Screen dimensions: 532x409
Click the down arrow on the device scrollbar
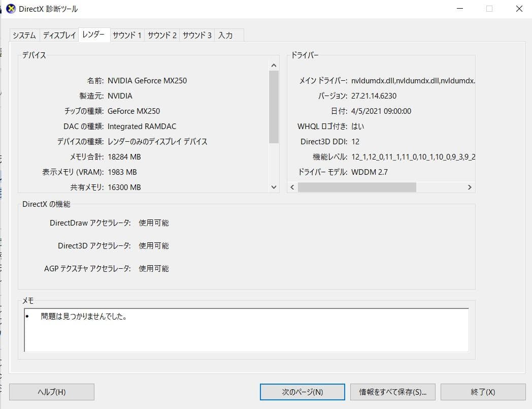point(274,187)
